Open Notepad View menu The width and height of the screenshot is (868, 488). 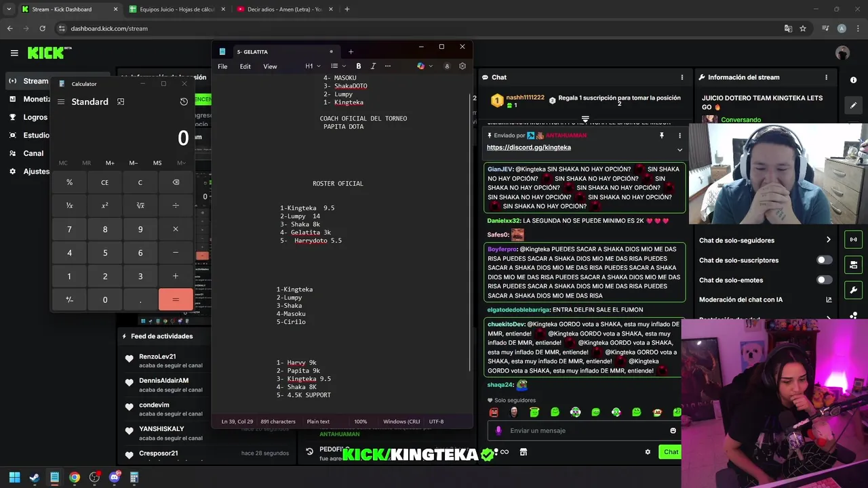tap(270, 66)
